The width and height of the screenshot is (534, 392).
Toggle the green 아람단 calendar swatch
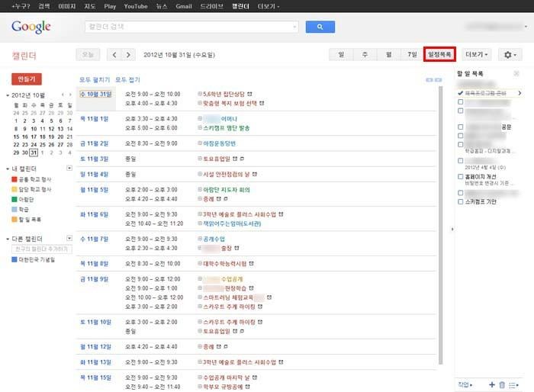(x=14, y=199)
